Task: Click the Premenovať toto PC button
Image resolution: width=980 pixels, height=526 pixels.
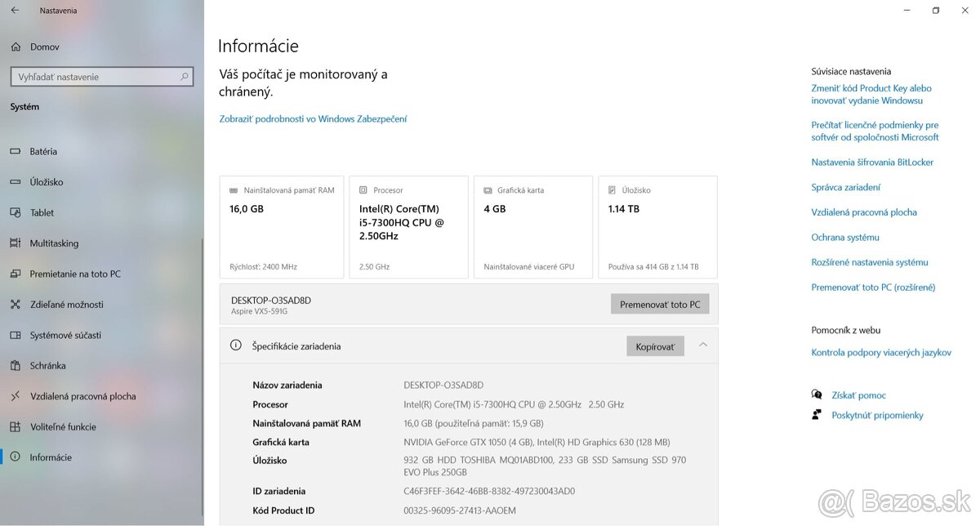Action: [660, 303]
